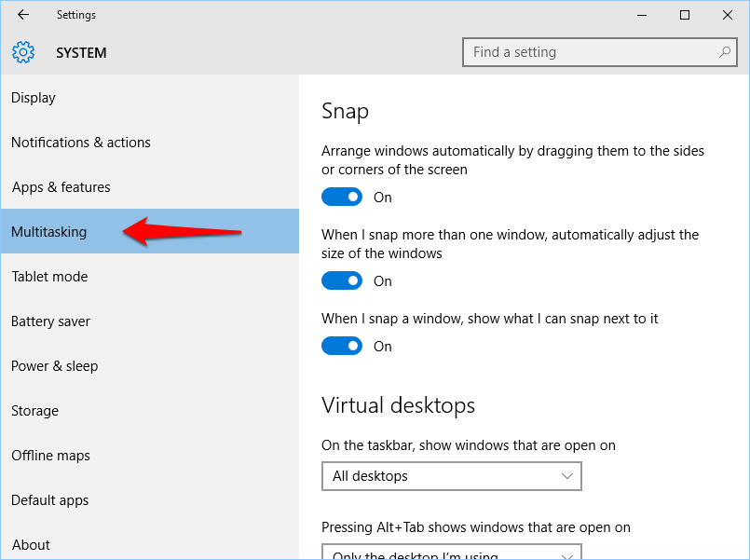
Task: Select Offline maps in the sidebar
Action: coord(49,455)
